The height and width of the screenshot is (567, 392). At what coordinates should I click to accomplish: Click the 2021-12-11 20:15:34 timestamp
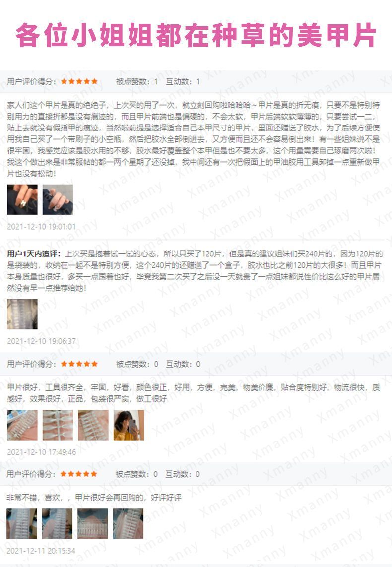click(x=41, y=551)
